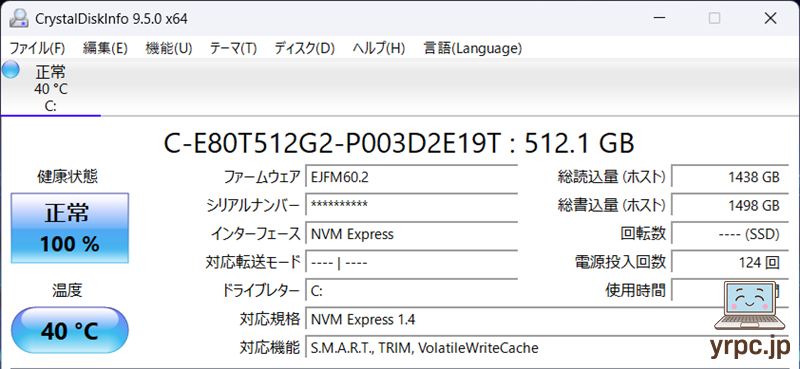Click the 温度 label

[x=67, y=290]
